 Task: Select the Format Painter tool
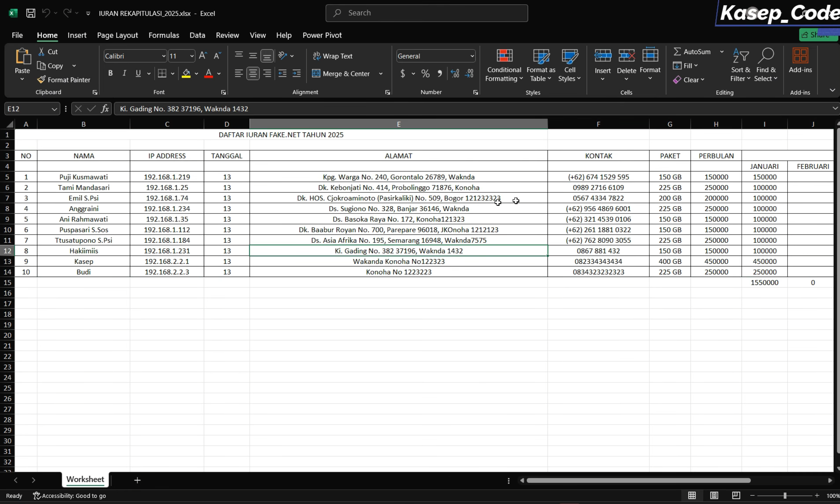coord(64,80)
